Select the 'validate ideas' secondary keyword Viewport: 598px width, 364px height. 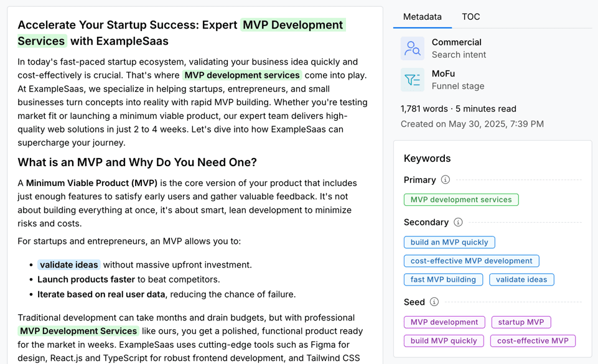click(521, 279)
